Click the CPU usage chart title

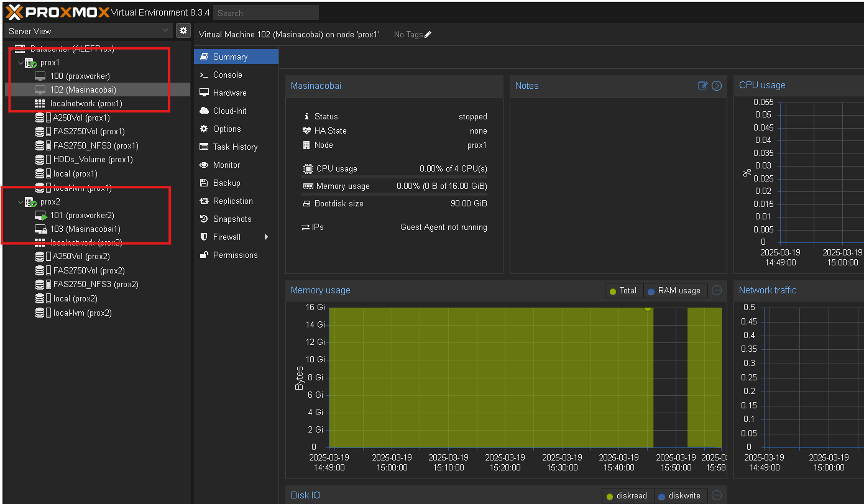click(762, 85)
